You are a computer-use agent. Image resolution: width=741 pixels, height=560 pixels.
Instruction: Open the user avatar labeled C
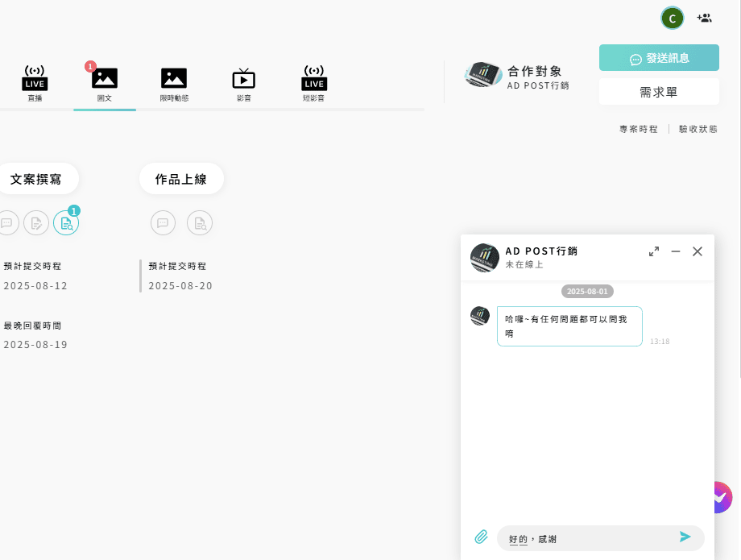672,18
